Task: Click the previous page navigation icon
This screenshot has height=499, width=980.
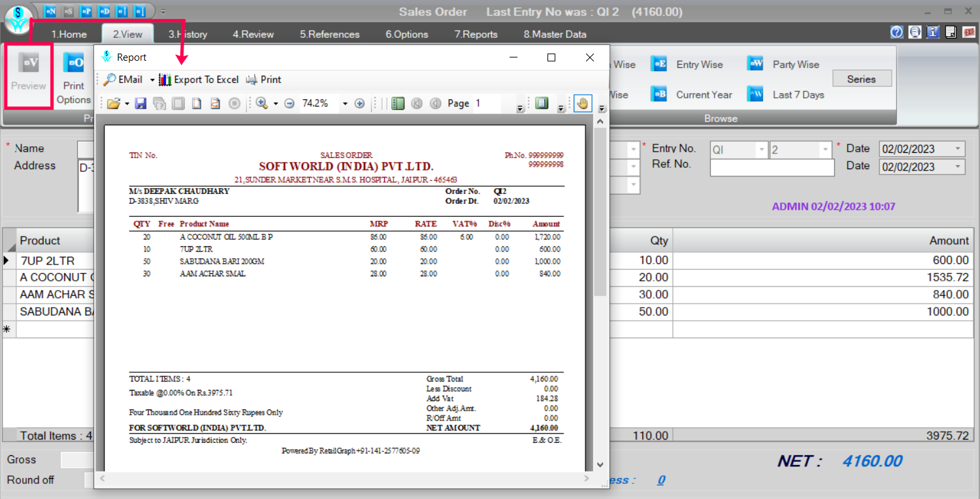Action: click(435, 103)
